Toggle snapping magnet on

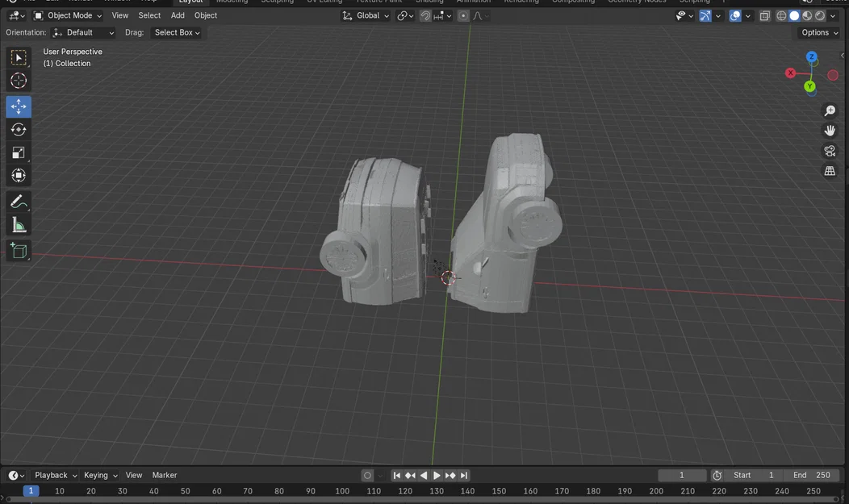click(425, 15)
